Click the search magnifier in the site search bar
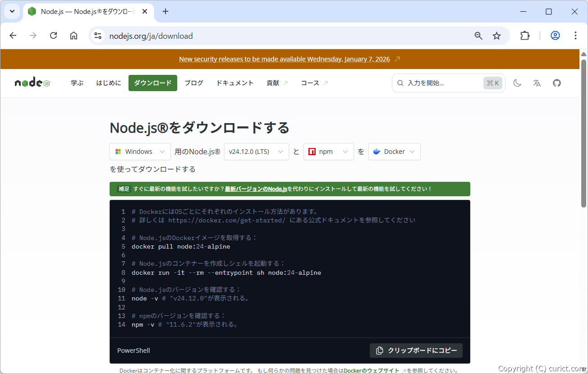Screen dimensions: 588x374 tap(400, 83)
